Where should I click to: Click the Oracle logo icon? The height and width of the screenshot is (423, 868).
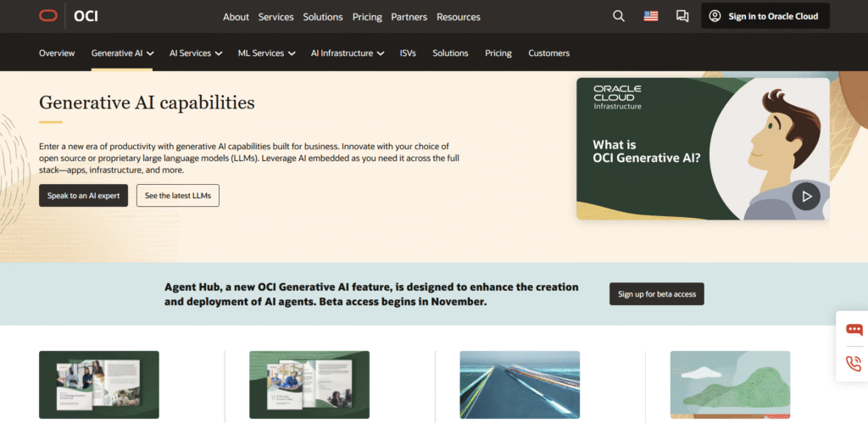click(x=48, y=16)
